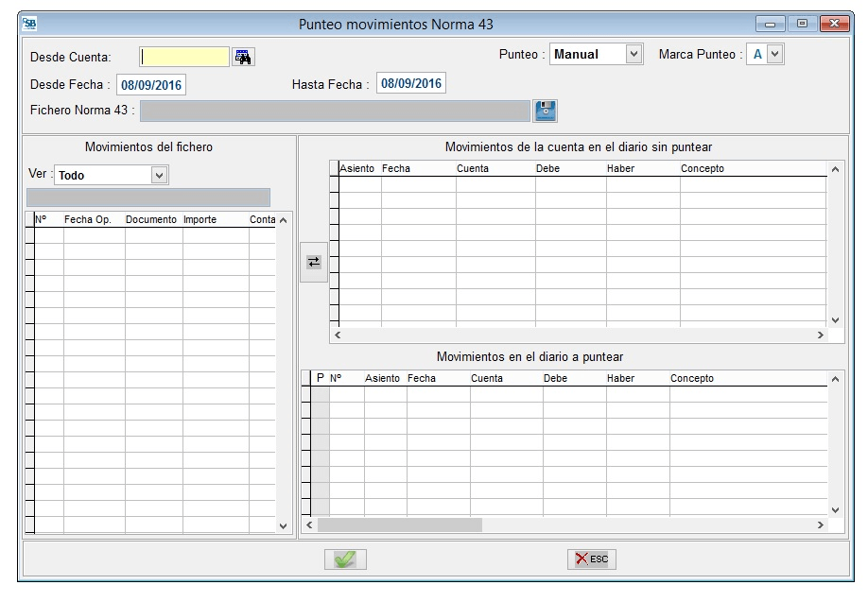
Task: Expand the Ver filter dropdown
Action: pos(159,175)
